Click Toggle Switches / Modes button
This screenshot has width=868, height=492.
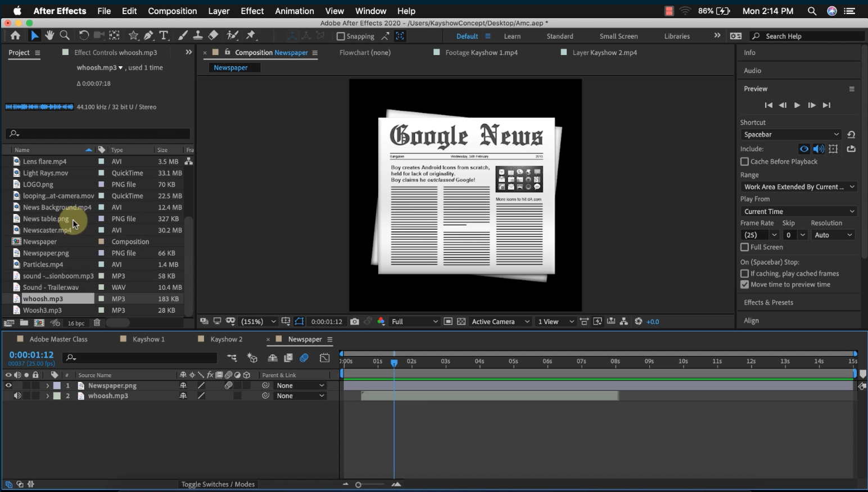(x=218, y=484)
